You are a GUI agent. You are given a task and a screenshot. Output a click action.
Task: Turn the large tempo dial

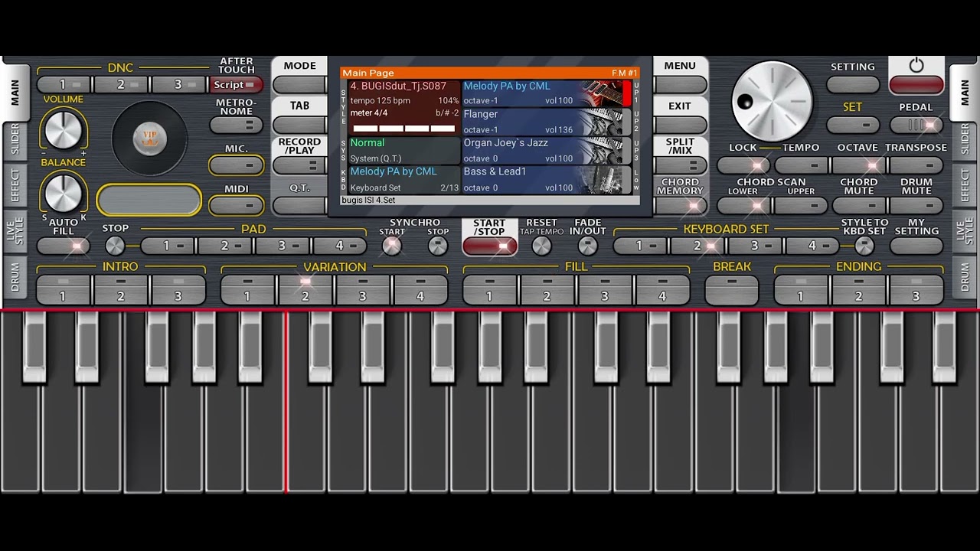[772, 101]
